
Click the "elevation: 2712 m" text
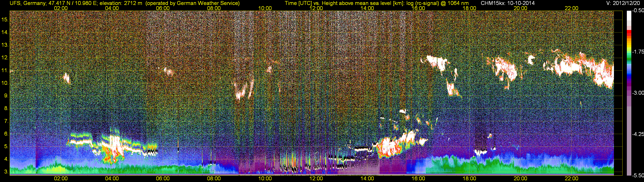121,3
